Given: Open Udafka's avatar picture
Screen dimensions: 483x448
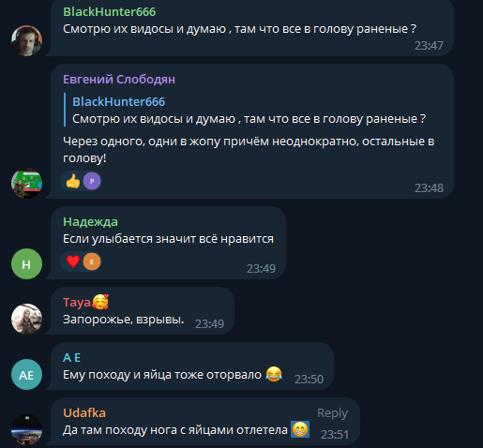Looking at the screenshot, I should pyautogui.click(x=26, y=429).
